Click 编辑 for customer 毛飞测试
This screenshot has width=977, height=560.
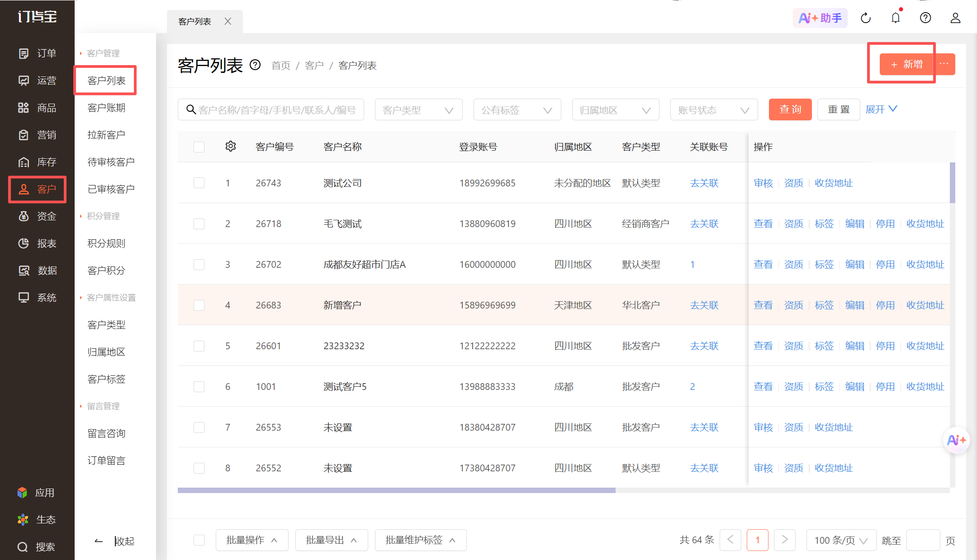(855, 223)
